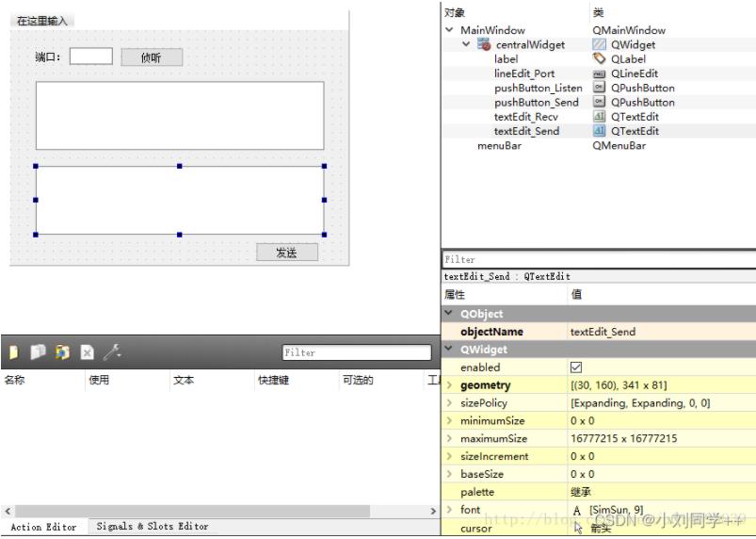The height and width of the screenshot is (539, 756).
Task: Click the scrollbar left arrow in Action Editor
Action: click(8, 511)
